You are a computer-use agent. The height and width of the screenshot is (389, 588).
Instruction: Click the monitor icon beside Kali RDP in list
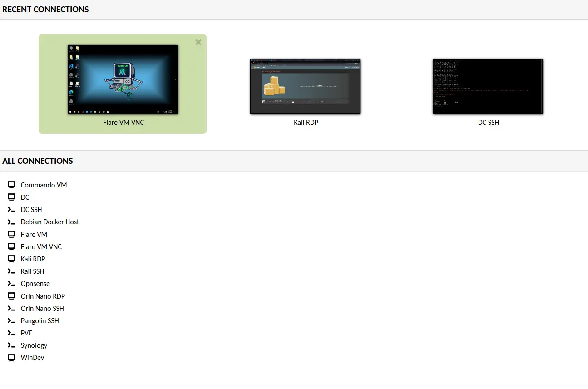[x=11, y=259]
